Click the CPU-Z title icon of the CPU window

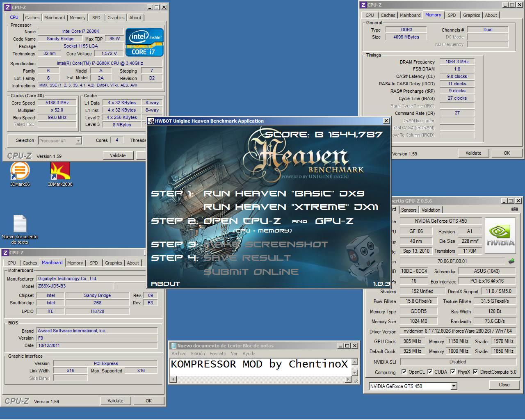point(7,7)
